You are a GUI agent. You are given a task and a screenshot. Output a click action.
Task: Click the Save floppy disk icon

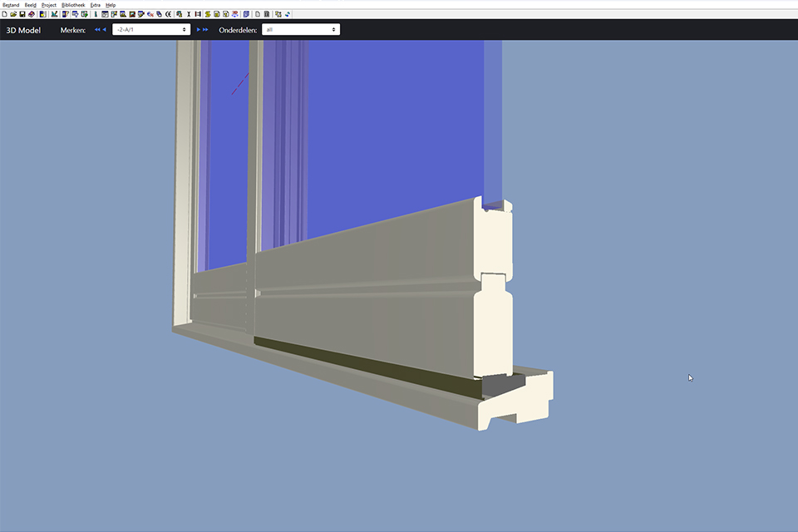(22, 14)
